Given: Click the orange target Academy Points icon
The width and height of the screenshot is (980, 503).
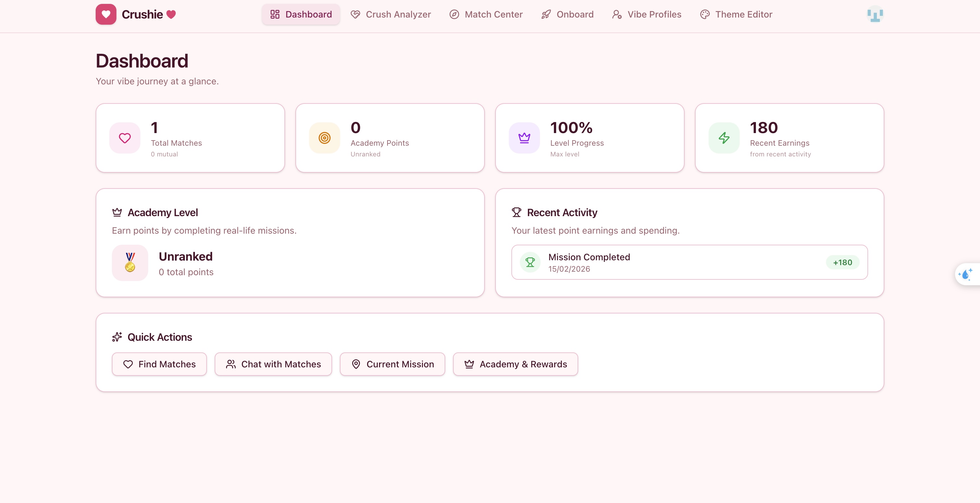Looking at the screenshot, I should (x=324, y=138).
